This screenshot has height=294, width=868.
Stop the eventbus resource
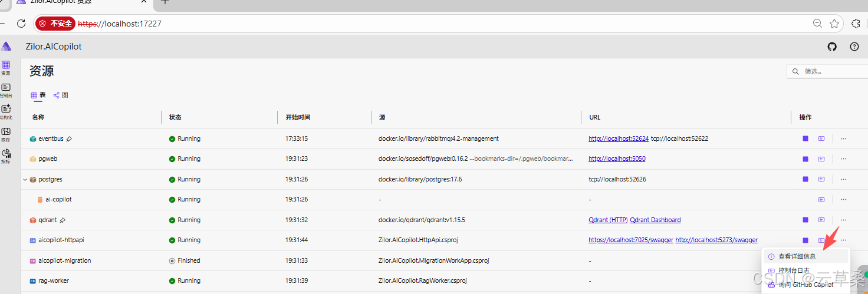pyautogui.click(x=805, y=139)
